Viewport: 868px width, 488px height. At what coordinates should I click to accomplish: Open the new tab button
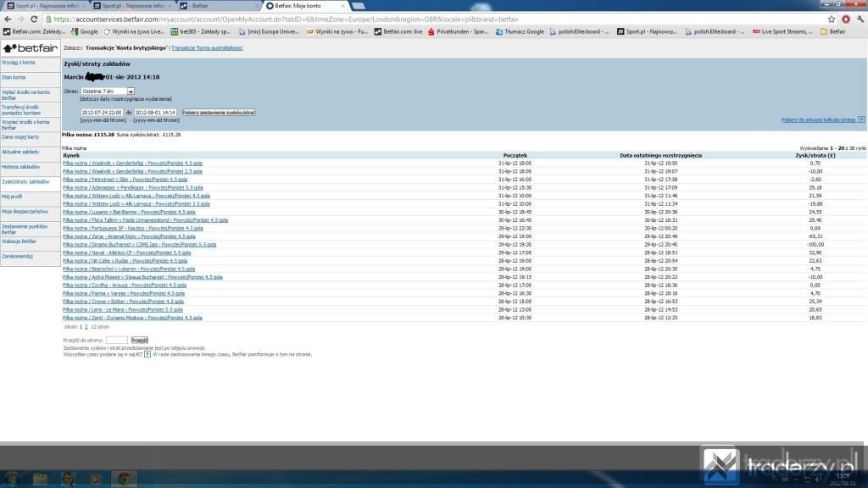point(359,6)
